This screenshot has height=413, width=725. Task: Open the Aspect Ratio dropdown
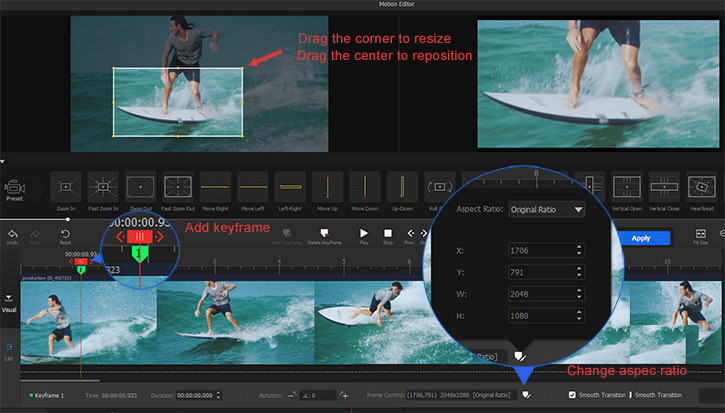click(x=545, y=209)
